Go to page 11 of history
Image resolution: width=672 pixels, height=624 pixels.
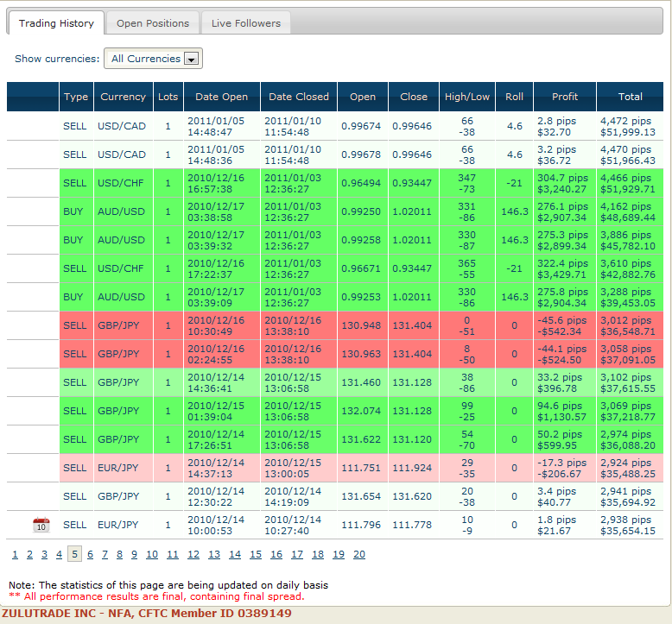[173, 554]
